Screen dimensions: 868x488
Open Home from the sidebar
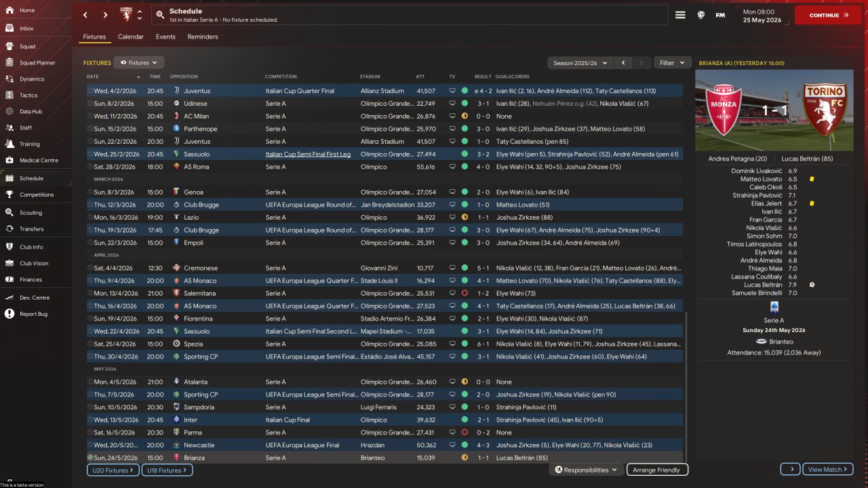(27, 10)
